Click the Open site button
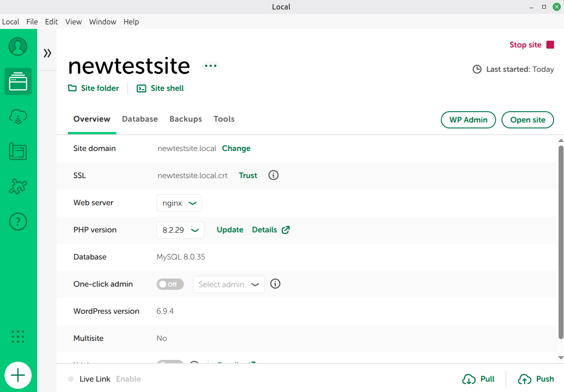The height and width of the screenshot is (392, 564). point(528,120)
